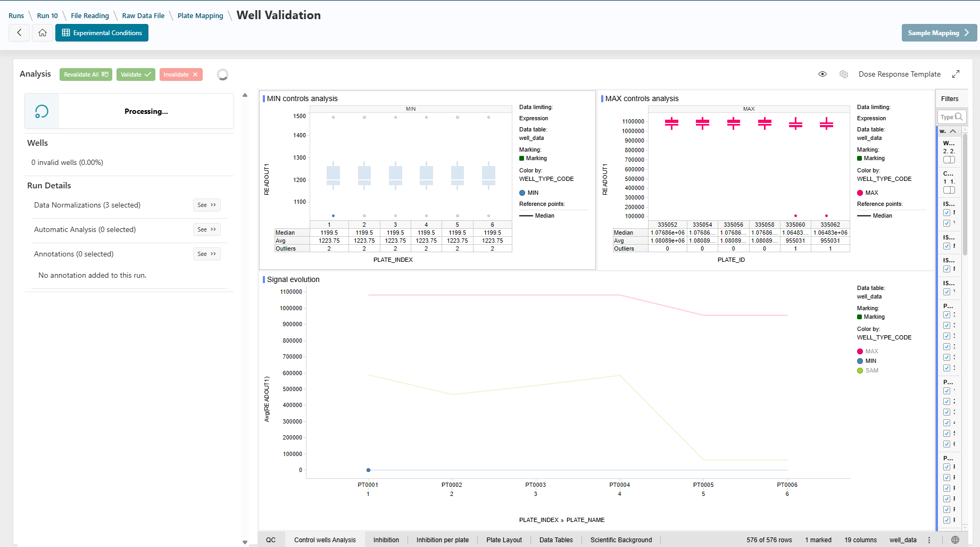Screen dimensions: 980x547
Task: Select the MIN box plot for plate 1
Action: [x=333, y=175]
